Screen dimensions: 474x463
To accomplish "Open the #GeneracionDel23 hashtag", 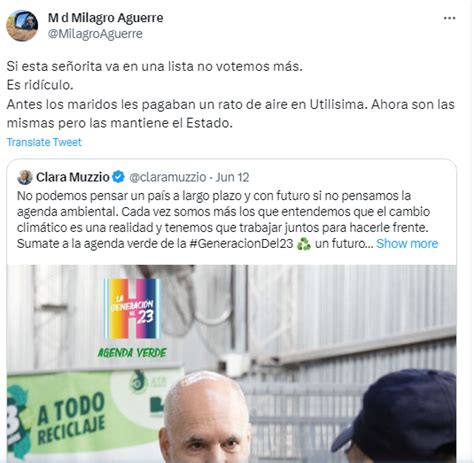I will point(241,244).
